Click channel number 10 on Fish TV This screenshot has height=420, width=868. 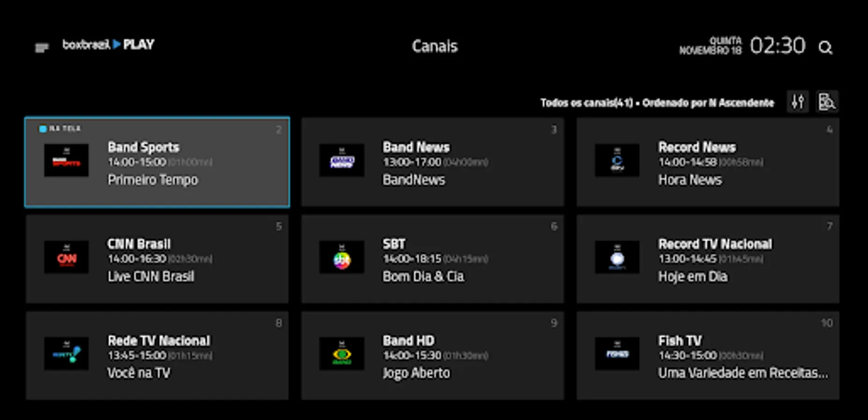(826, 323)
